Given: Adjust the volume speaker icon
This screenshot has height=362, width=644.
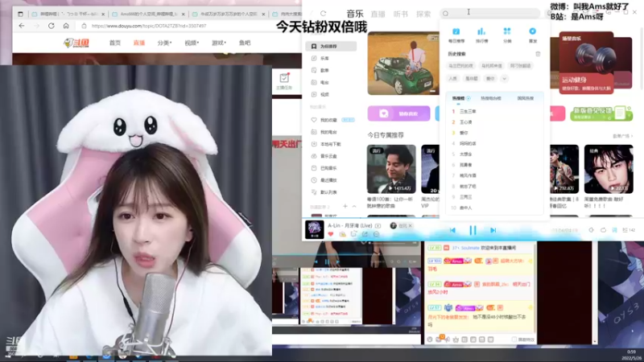Looking at the screenshot, I should pos(592,230).
